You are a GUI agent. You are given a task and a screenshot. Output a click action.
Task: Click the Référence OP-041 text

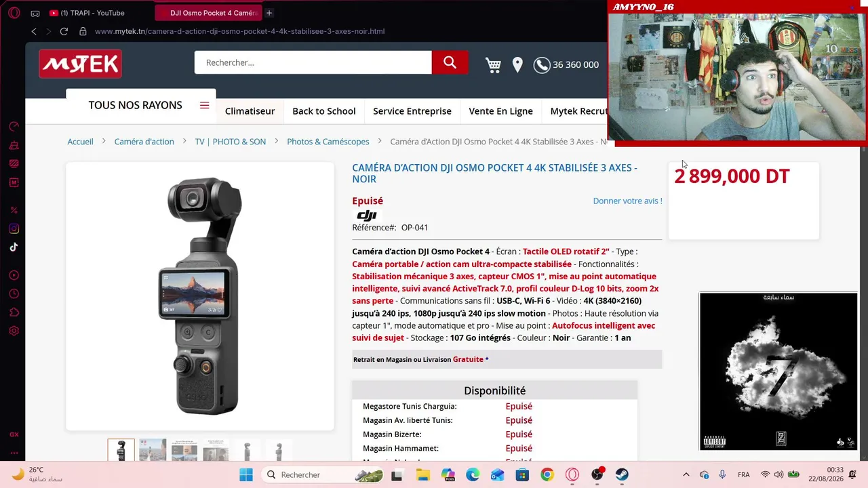pos(390,228)
